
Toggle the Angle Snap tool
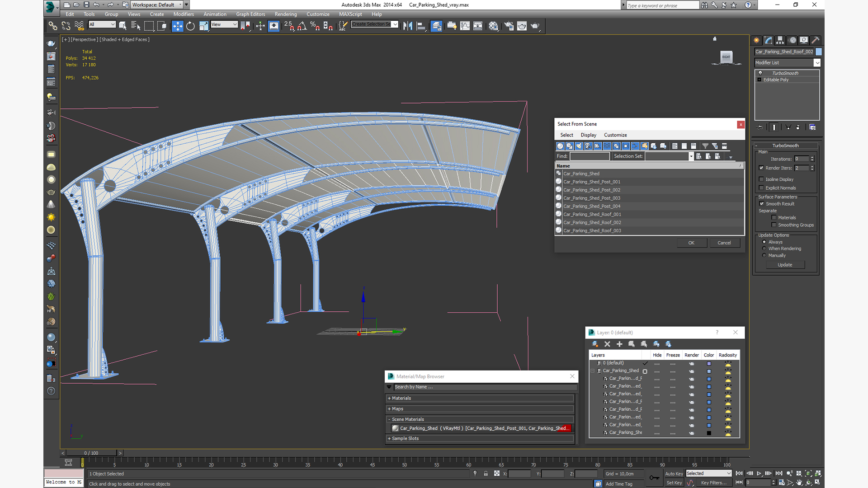pos(302,26)
